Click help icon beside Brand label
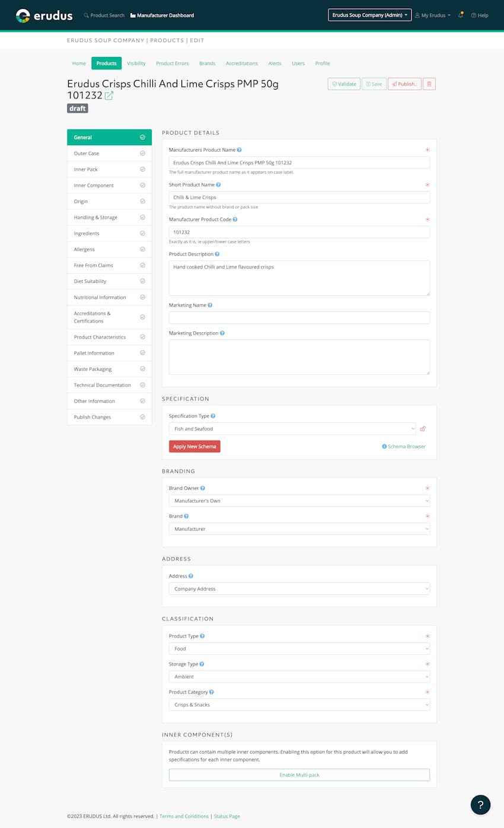This screenshot has width=504, height=828. pos(186,517)
